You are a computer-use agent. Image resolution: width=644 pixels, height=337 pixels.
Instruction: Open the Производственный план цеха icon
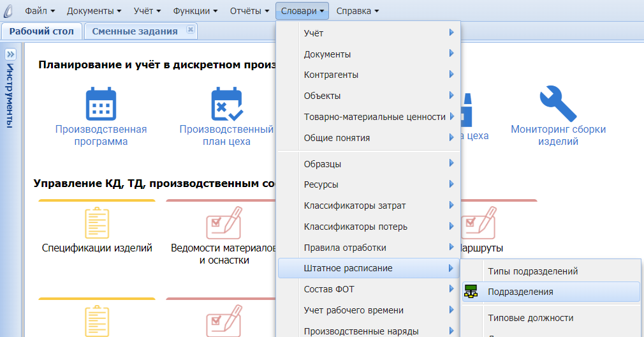click(226, 104)
